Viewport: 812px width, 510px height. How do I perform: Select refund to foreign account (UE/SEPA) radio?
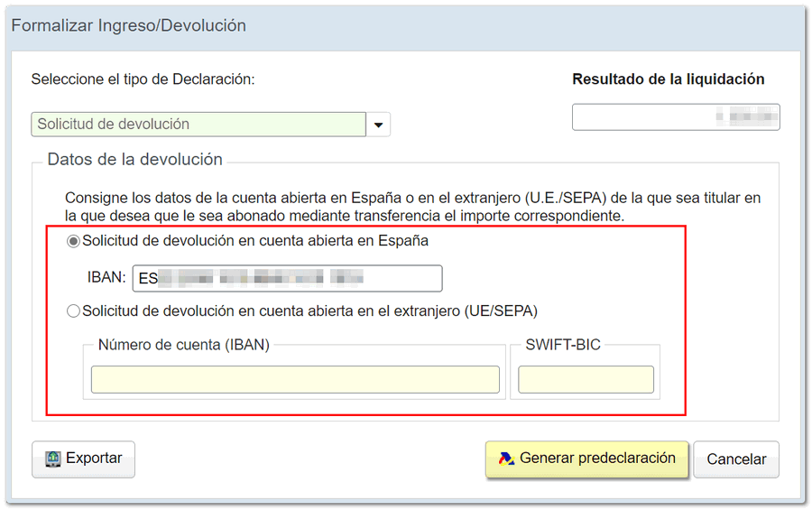[74, 311]
